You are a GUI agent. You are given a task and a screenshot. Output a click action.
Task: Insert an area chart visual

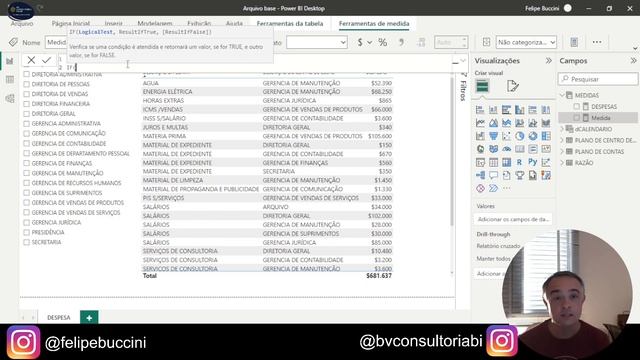point(493,123)
